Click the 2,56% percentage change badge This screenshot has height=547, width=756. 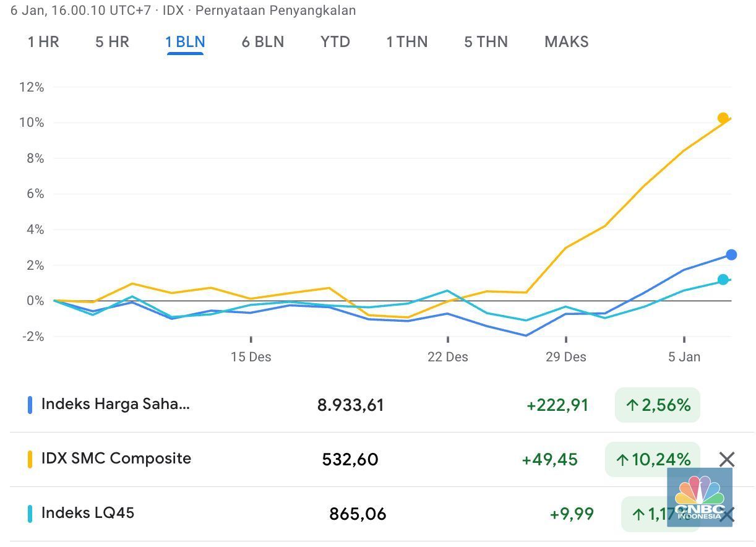(657, 405)
